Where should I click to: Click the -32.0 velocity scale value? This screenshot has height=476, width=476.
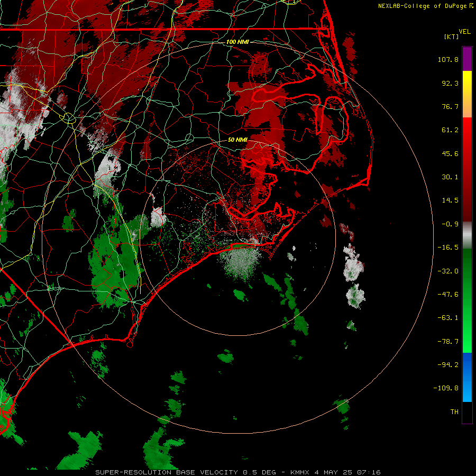tap(448, 271)
